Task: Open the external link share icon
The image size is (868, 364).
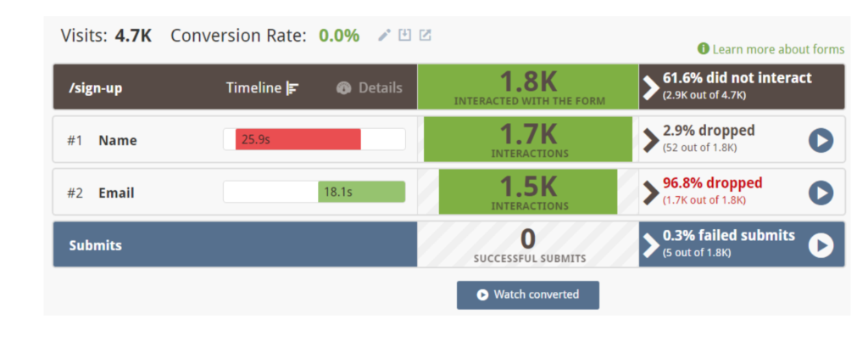Action: tap(425, 35)
